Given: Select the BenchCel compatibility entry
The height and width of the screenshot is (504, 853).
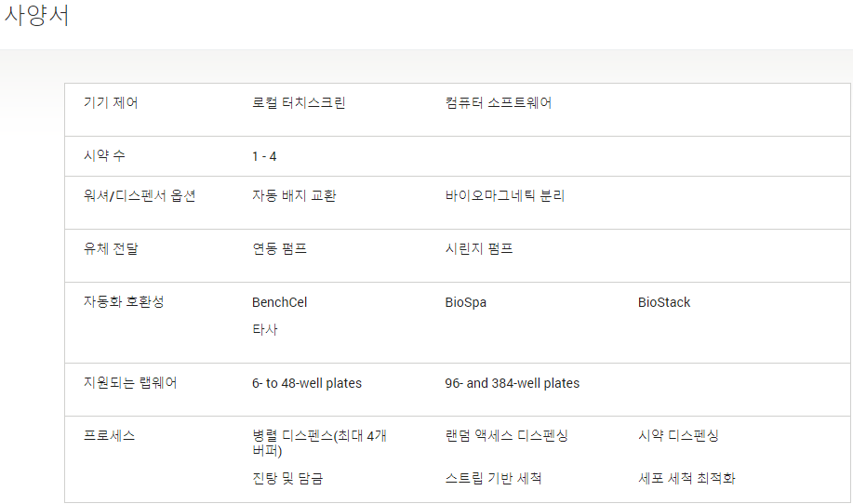Looking at the screenshot, I should [x=280, y=302].
